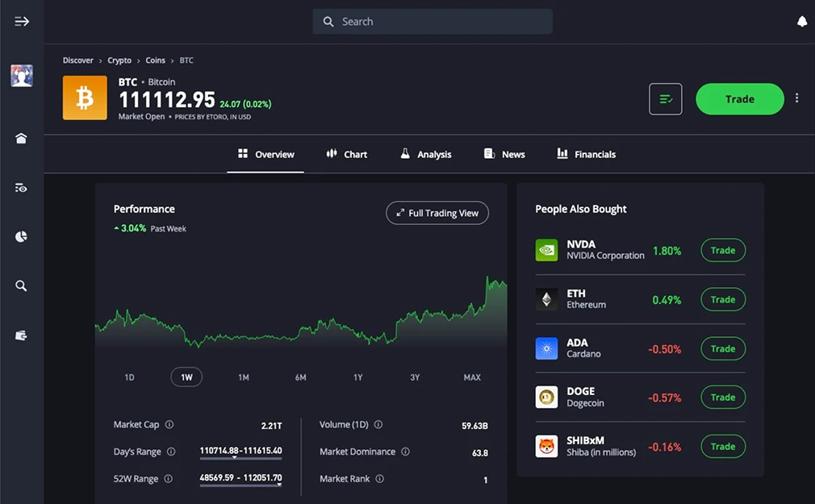Viewport: 815px width, 504px height.
Task: Select the MAX chart range
Action: 472,377
